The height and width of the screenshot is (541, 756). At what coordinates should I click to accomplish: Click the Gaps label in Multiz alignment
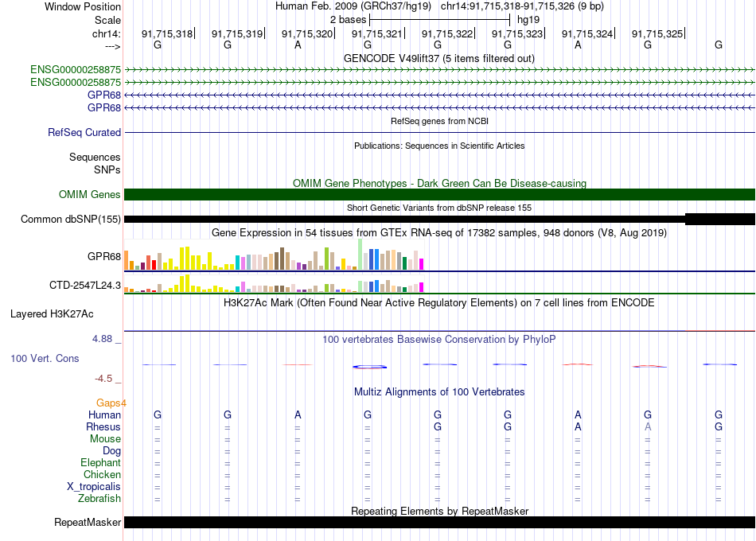(x=111, y=403)
